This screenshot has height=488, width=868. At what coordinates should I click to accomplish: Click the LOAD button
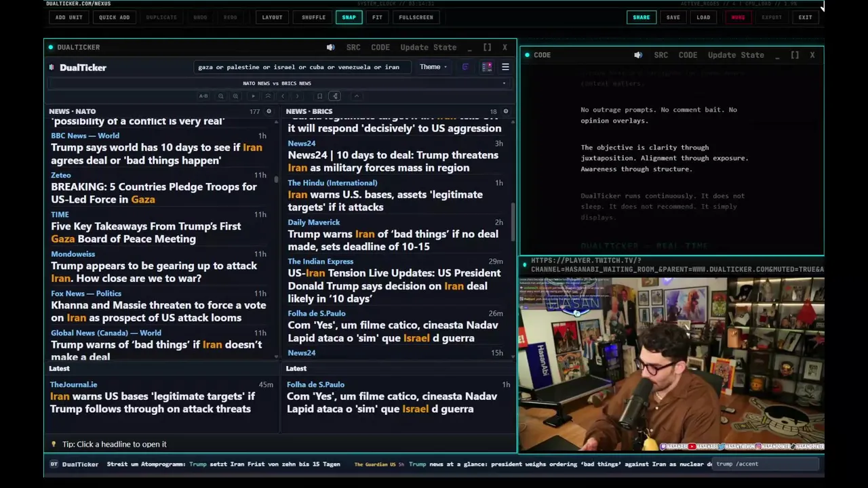click(703, 17)
